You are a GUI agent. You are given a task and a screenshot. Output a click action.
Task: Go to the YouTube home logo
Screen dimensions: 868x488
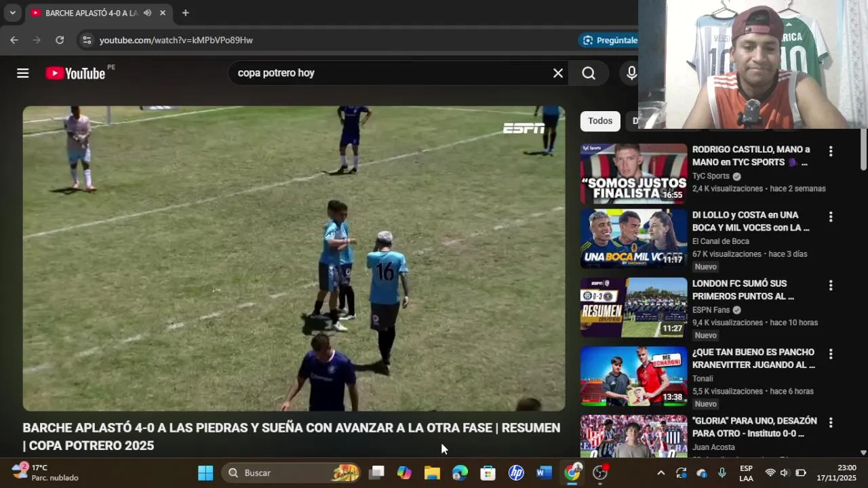[x=75, y=73]
